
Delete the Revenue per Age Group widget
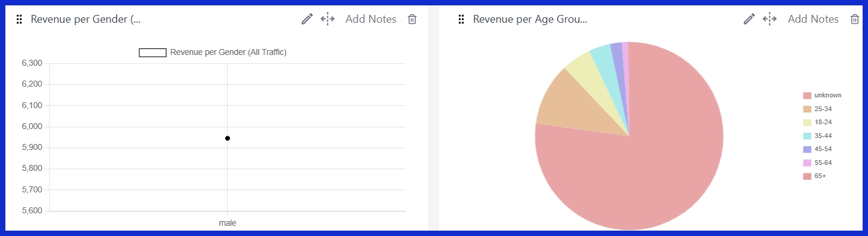pos(854,19)
